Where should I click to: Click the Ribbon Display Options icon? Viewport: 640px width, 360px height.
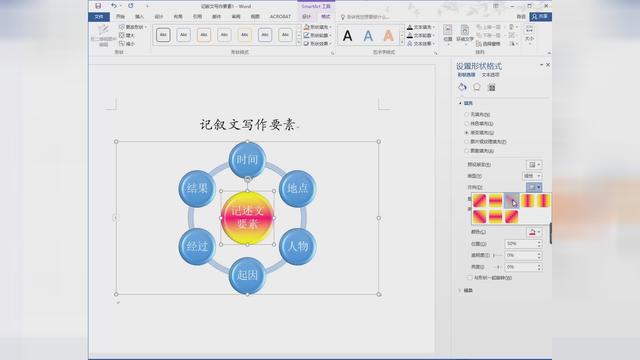pos(496,6)
